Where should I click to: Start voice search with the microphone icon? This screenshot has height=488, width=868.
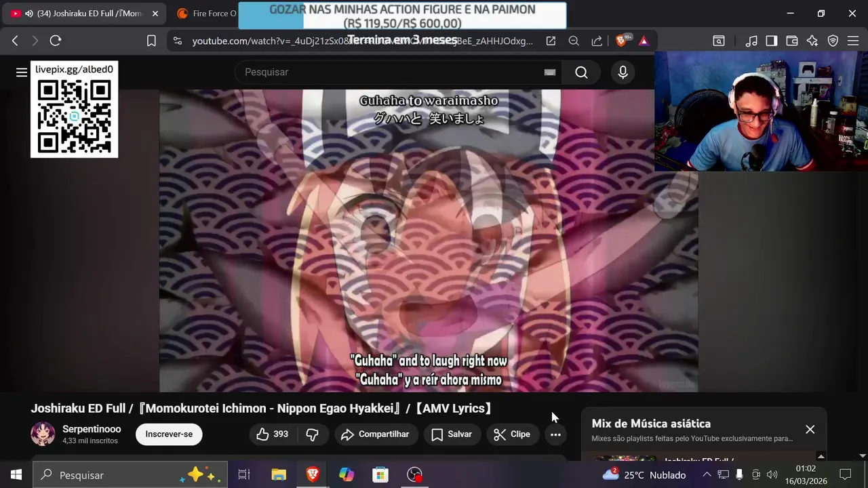(623, 73)
